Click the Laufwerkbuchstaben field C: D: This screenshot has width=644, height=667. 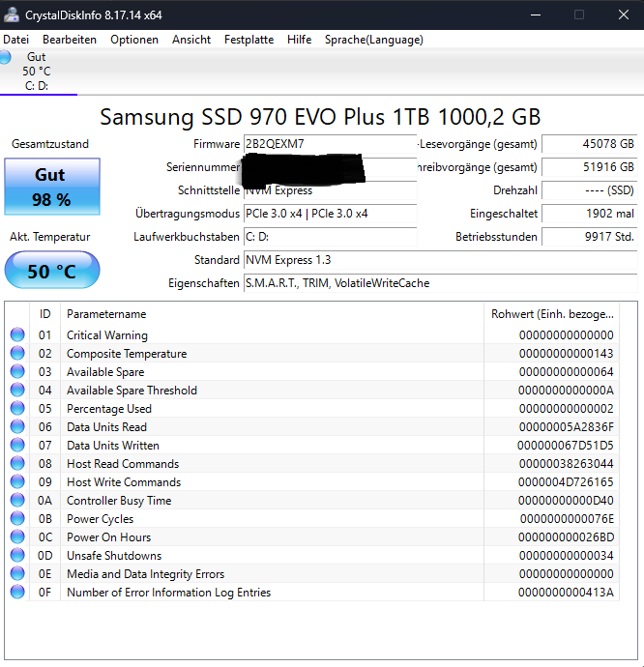pos(330,237)
